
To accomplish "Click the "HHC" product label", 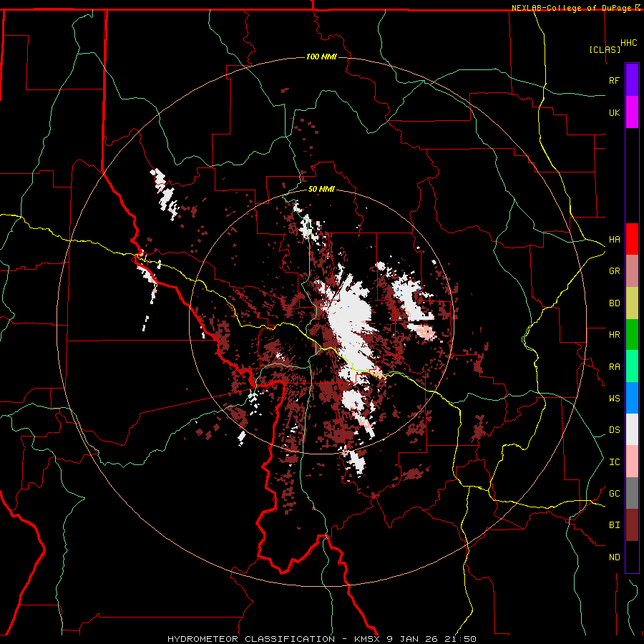I will [628, 43].
